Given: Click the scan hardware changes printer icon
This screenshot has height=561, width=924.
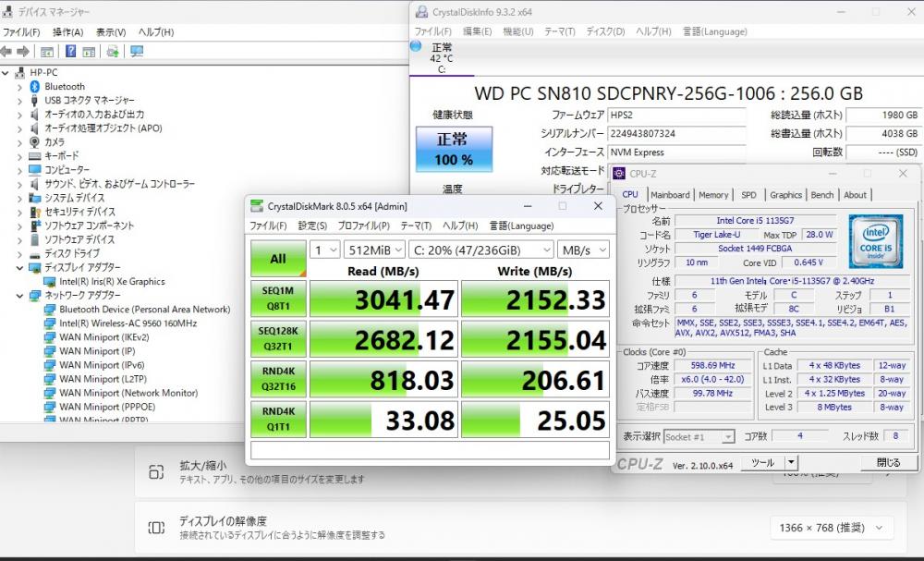Looking at the screenshot, I should coord(113,51).
